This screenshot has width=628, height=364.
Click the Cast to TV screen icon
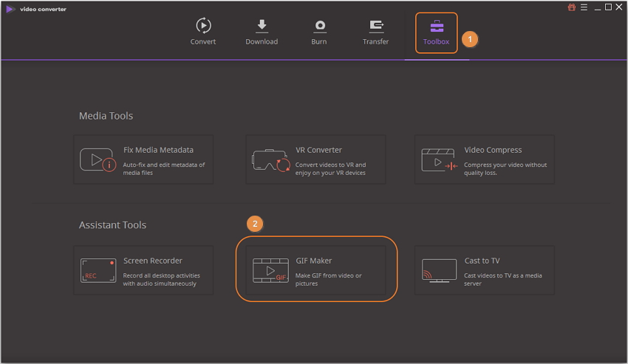click(x=439, y=271)
